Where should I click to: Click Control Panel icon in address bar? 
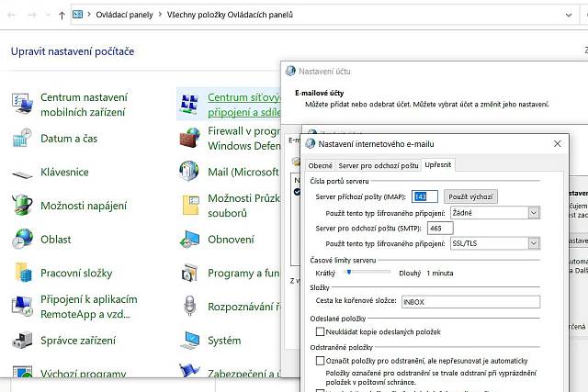(x=77, y=15)
